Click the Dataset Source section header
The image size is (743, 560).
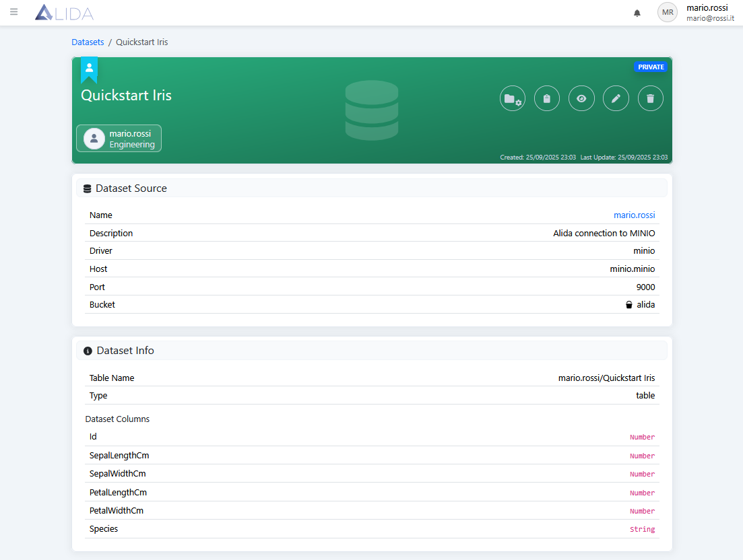pyautogui.click(x=372, y=188)
